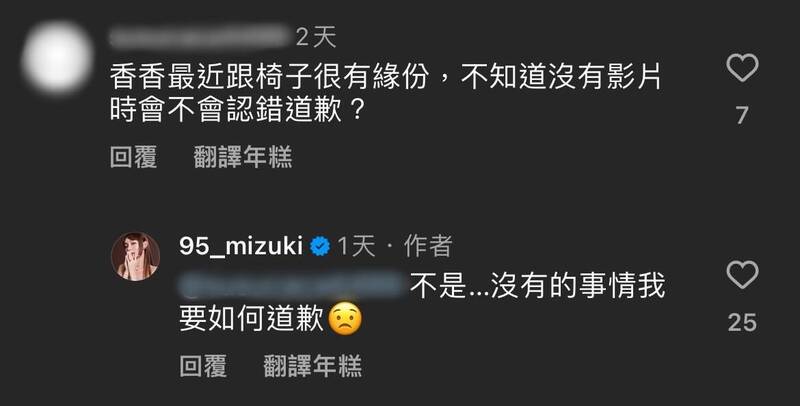
Task: Open the blurred username of top commenter
Action: [199, 37]
